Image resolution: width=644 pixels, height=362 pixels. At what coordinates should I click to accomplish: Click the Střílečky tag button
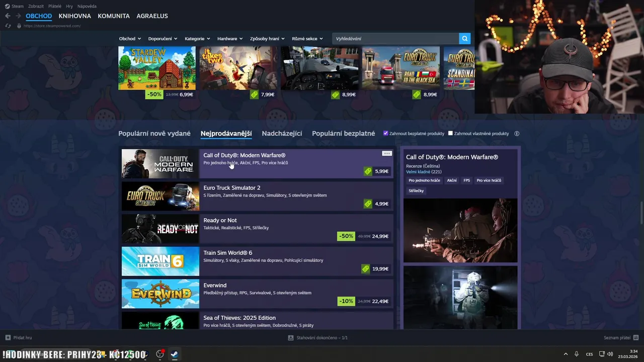pyautogui.click(x=416, y=191)
